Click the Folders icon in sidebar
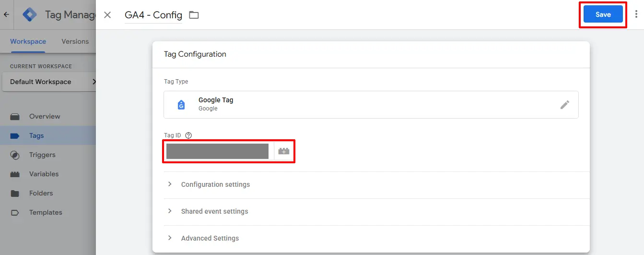 (x=15, y=194)
